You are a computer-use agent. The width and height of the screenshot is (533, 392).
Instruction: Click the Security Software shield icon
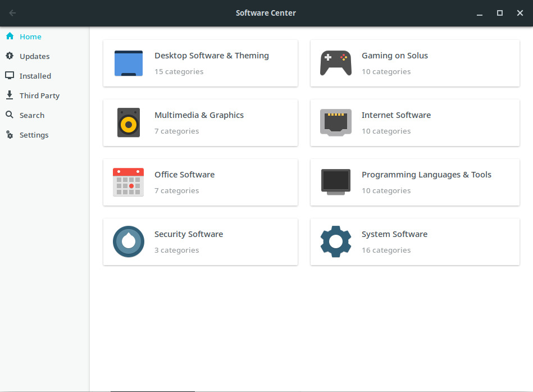coord(128,242)
